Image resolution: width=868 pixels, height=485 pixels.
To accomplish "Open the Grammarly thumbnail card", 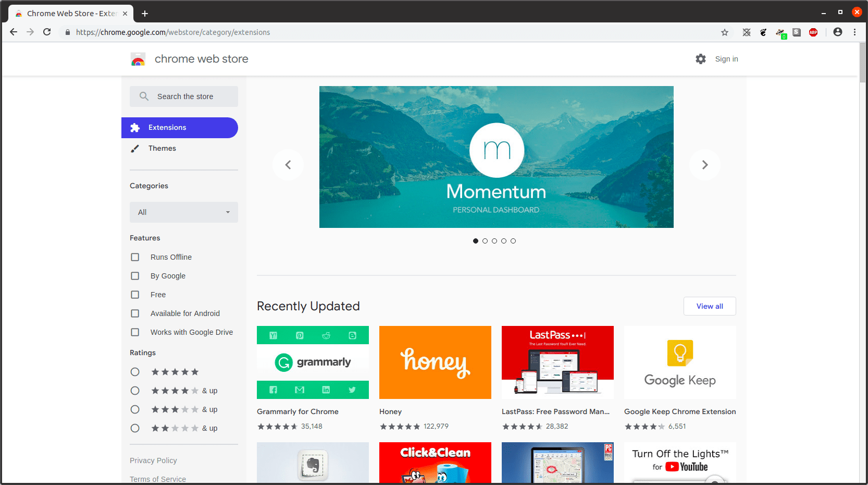I will point(313,362).
